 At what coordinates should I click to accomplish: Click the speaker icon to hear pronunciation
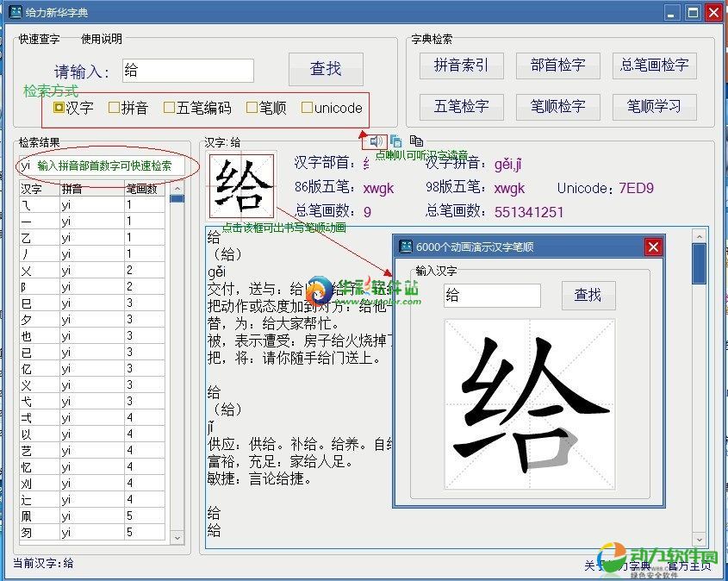pyautogui.click(x=376, y=141)
